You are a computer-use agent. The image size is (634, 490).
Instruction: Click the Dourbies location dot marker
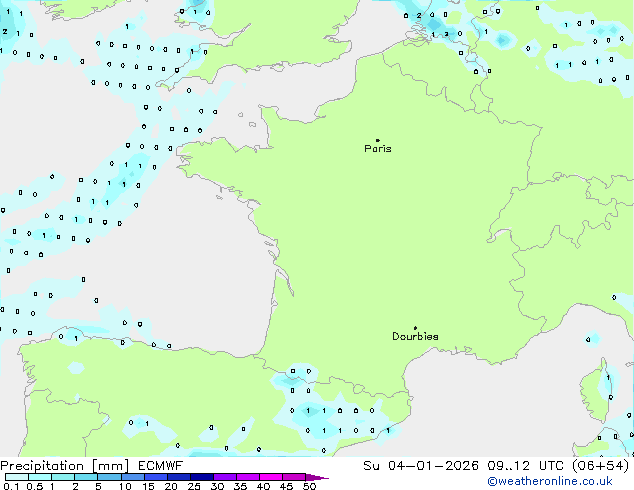tap(415, 328)
